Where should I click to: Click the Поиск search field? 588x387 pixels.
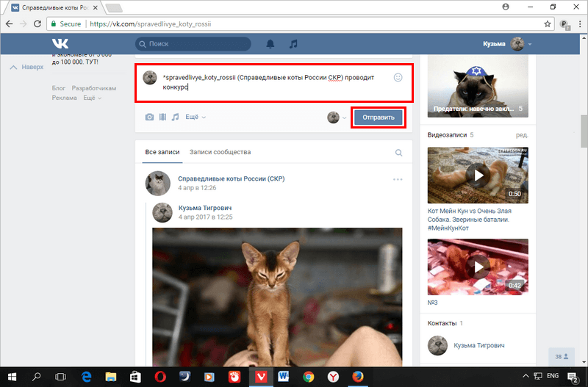(193, 44)
